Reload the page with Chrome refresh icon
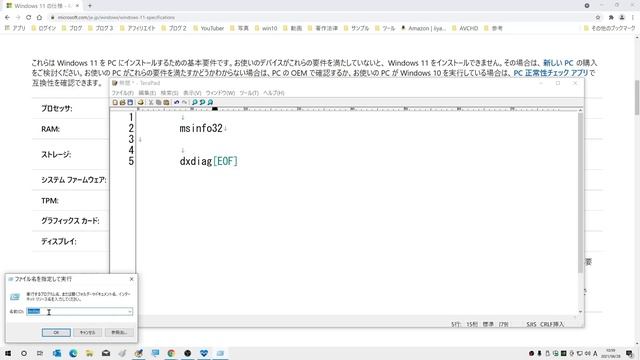The width and height of the screenshot is (640, 360). [x=29, y=18]
